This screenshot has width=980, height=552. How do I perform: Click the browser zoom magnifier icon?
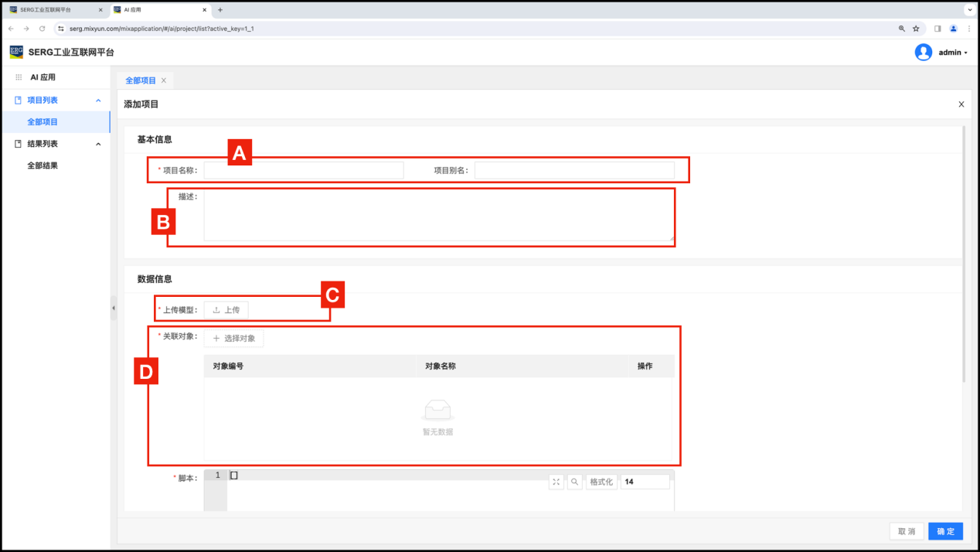coord(901,29)
